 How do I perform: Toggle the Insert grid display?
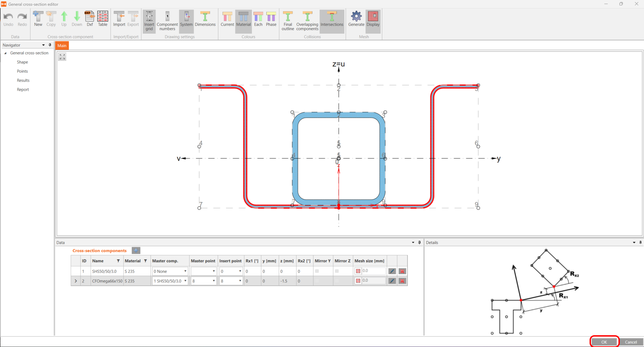149,21
